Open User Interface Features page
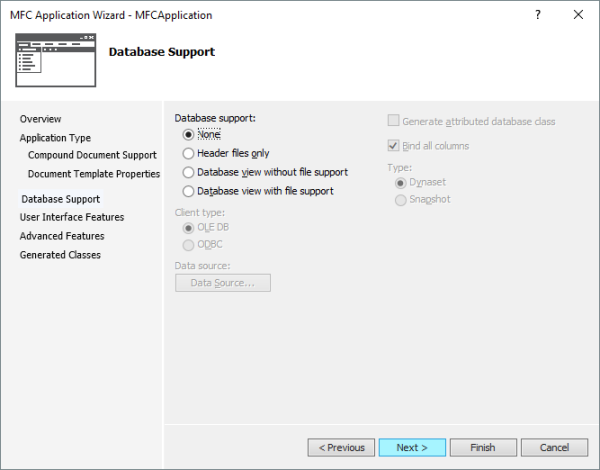Viewport: 600px width, 470px height. click(72, 217)
